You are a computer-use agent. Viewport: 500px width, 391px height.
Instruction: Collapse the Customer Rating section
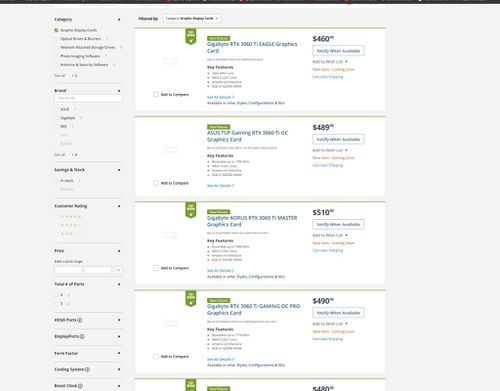[x=119, y=206]
